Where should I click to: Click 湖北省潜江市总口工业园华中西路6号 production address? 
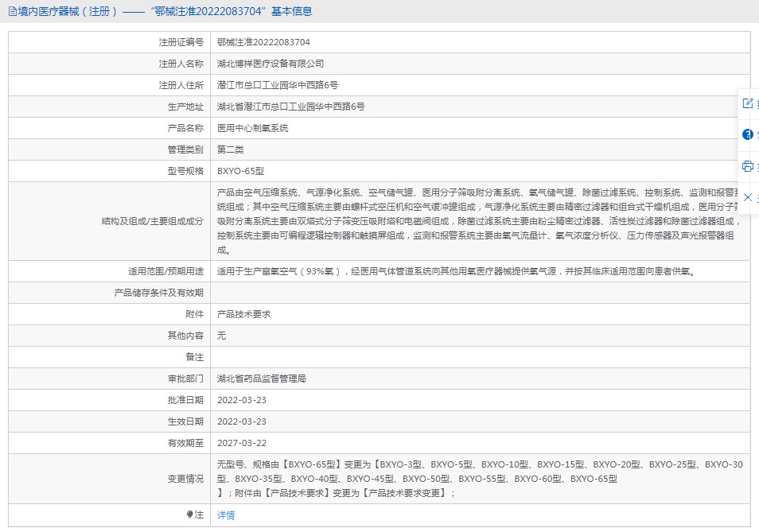tap(291, 107)
